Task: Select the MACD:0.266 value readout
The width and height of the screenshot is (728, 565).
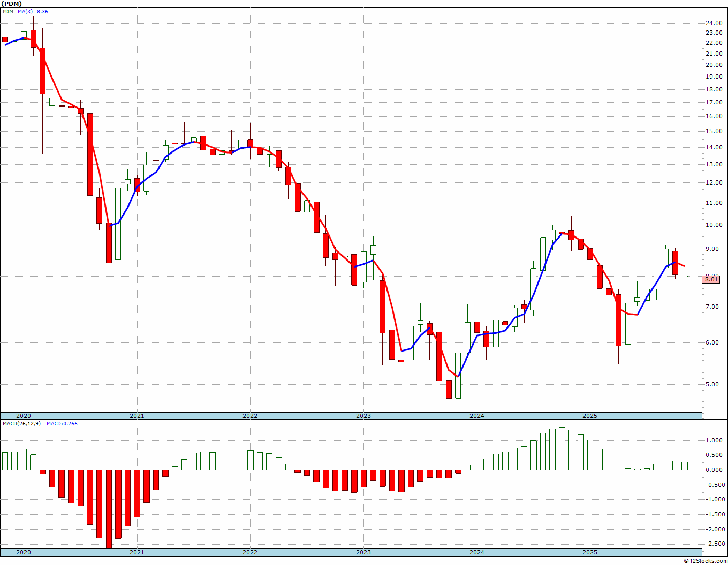Action: [62, 424]
